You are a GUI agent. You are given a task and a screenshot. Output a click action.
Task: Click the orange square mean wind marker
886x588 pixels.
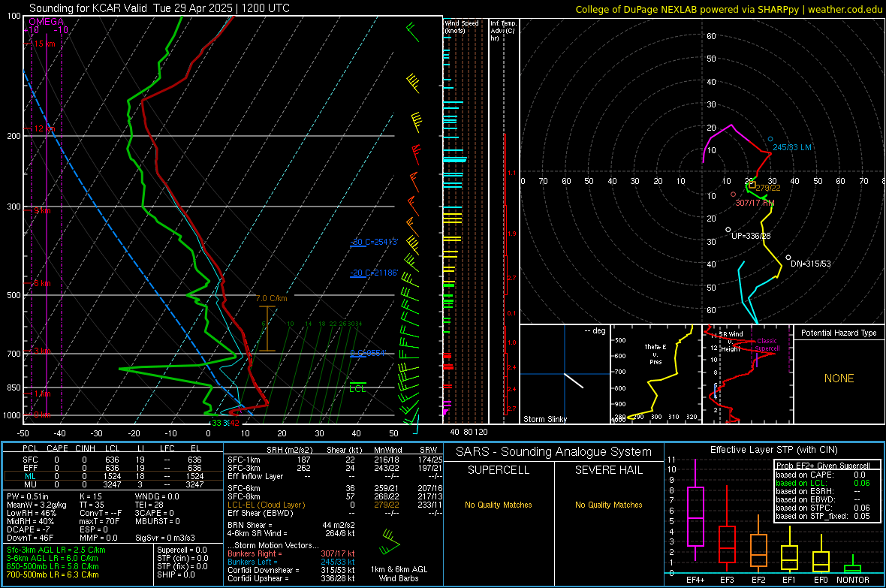click(x=752, y=185)
